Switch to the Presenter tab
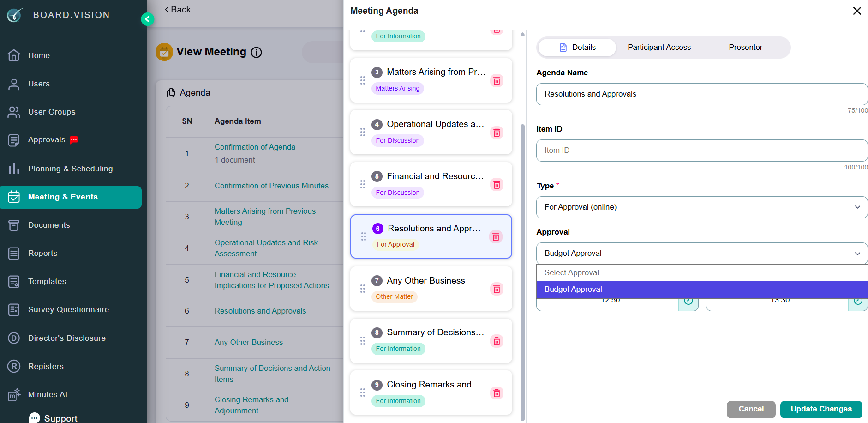 [x=745, y=48]
